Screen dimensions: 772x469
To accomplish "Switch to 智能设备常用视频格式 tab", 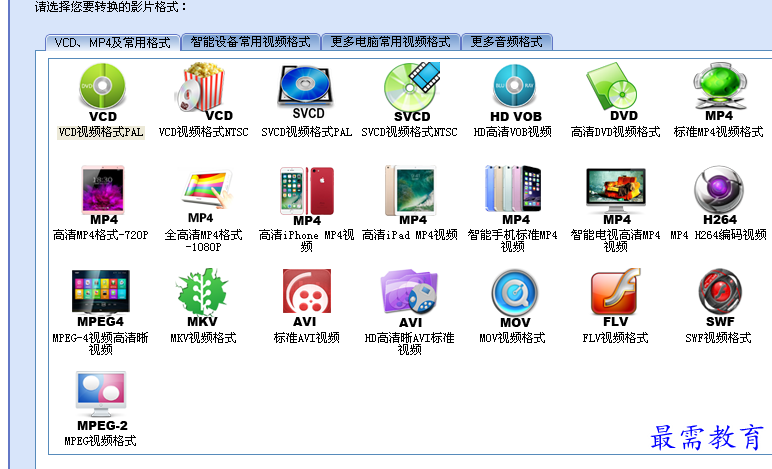I will click(251, 42).
